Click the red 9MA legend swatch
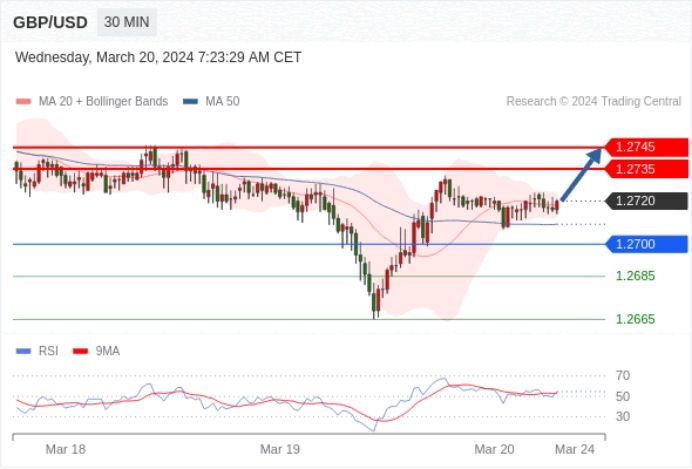Image resolution: width=692 pixels, height=469 pixels. (80, 351)
